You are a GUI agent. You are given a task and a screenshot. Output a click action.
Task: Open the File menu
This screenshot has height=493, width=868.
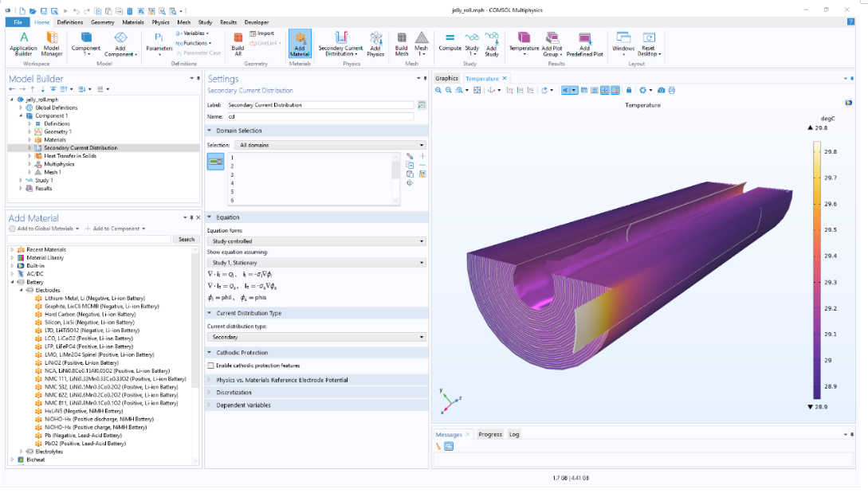click(x=18, y=22)
